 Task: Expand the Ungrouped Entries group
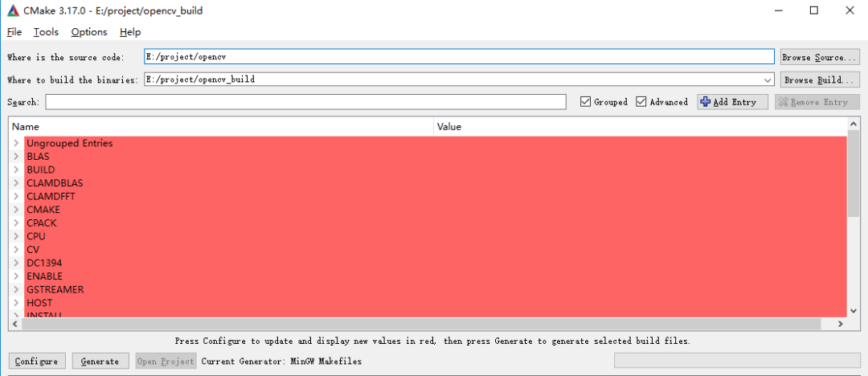pyautogui.click(x=17, y=143)
